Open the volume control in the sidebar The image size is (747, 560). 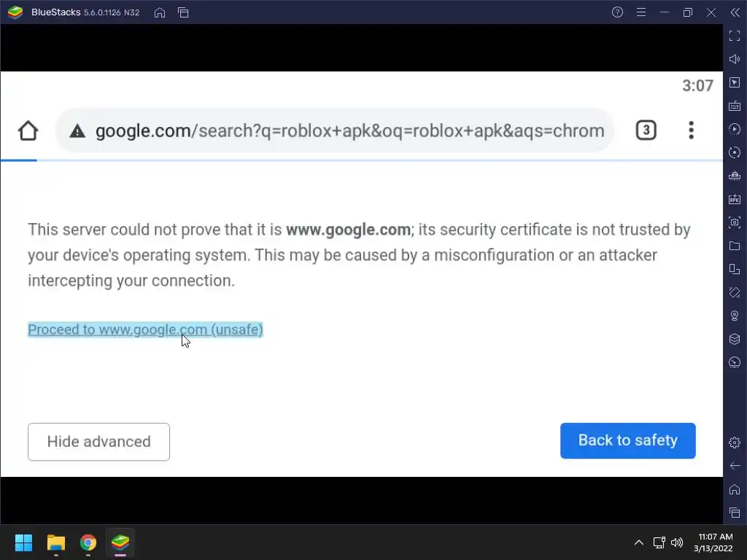tap(734, 59)
